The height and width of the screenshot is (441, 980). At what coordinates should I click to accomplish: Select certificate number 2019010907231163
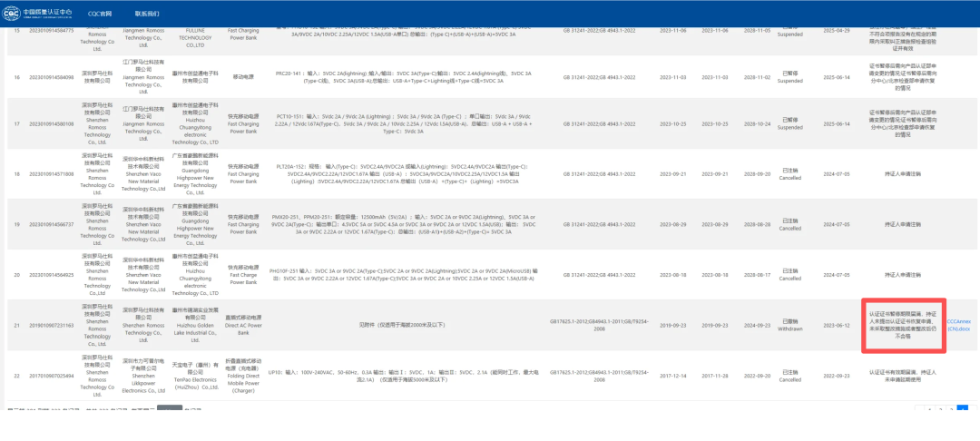click(x=51, y=326)
